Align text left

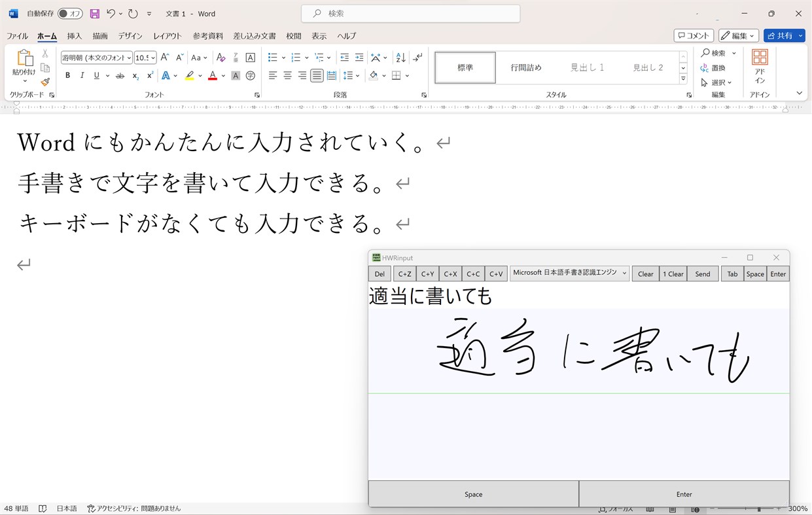click(x=273, y=76)
